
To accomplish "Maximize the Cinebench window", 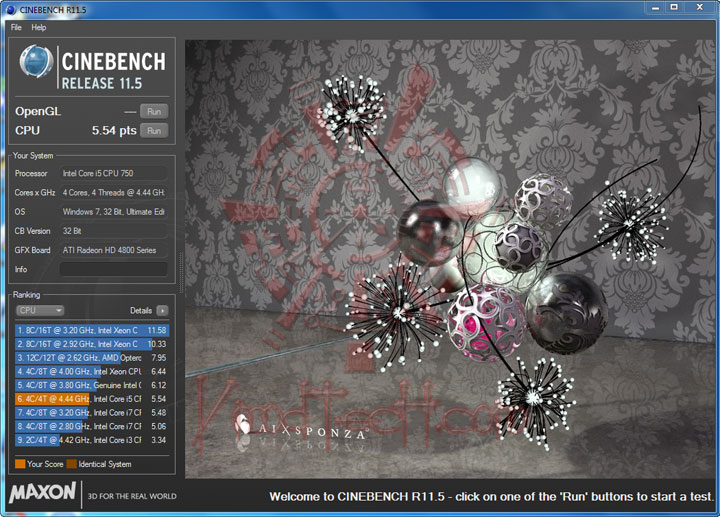I will (674, 8).
